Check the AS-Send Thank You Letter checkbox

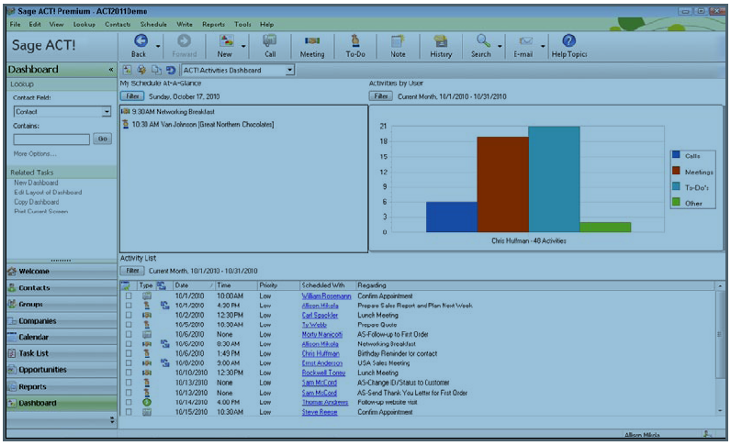[x=128, y=392]
